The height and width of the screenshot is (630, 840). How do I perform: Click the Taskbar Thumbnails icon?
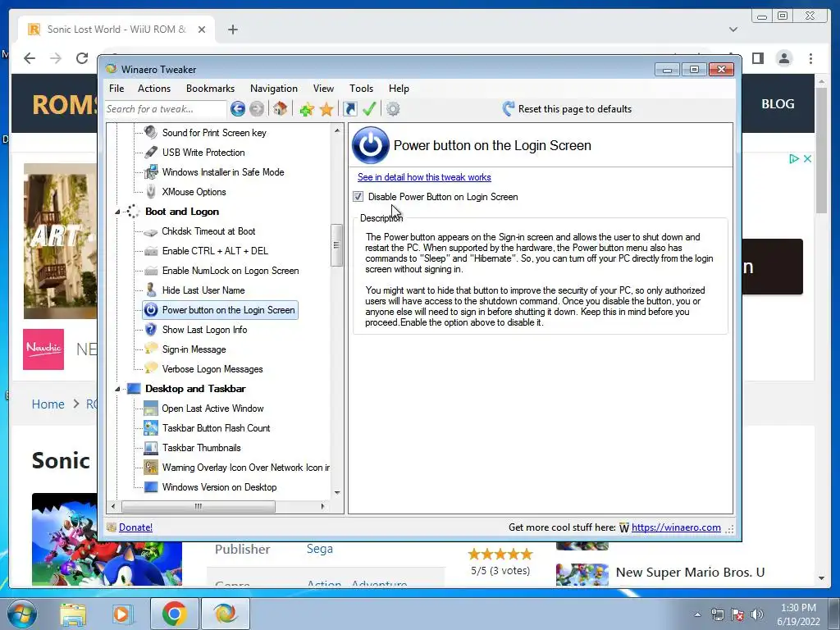[151, 448]
